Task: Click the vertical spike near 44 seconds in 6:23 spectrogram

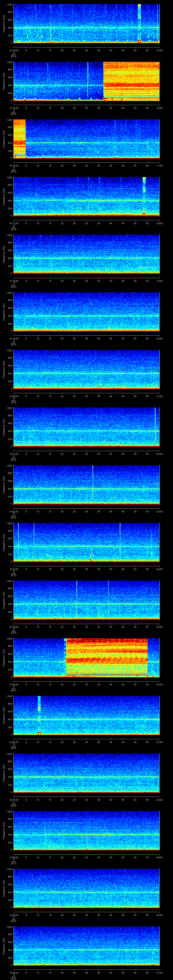Action: tap(120, 539)
